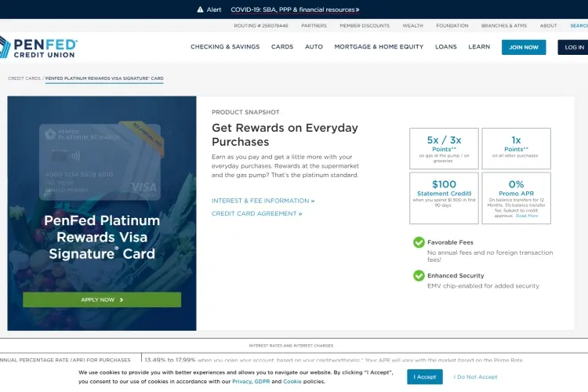Viewport: 588px width, 392px height.
Task: Open Branches & ATMs link
Action: (504, 26)
